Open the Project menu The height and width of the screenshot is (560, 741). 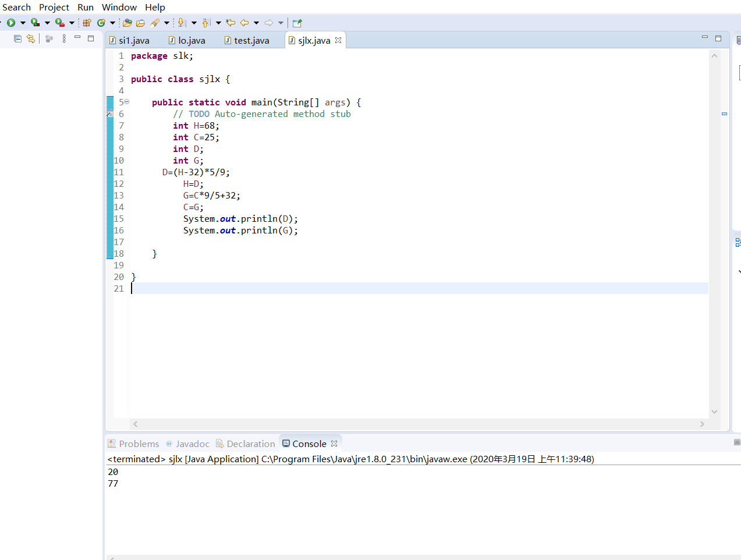[x=54, y=7]
